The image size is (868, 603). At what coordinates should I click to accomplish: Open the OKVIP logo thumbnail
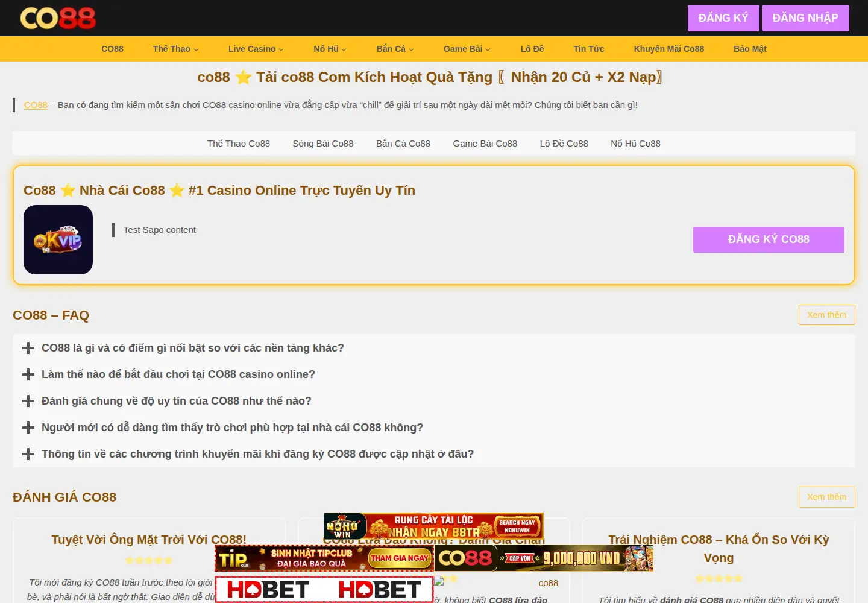[x=58, y=239]
